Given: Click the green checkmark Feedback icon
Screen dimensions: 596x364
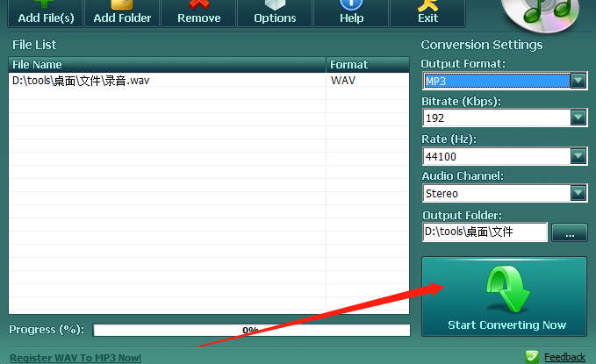Looking at the screenshot, I should 532,357.
